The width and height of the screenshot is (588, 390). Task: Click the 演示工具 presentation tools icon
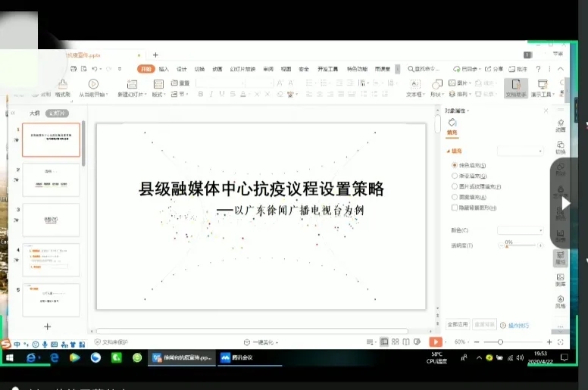tap(542, 85)
